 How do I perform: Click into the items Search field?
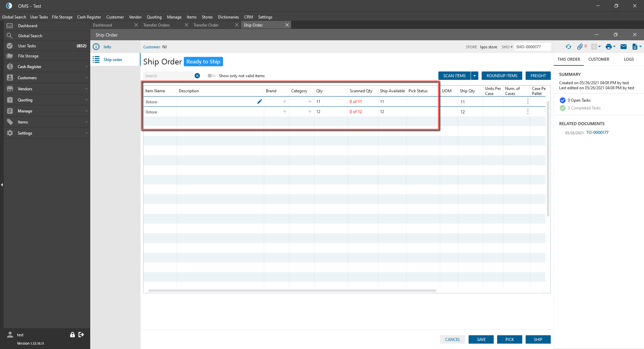(x=168, y=76)
